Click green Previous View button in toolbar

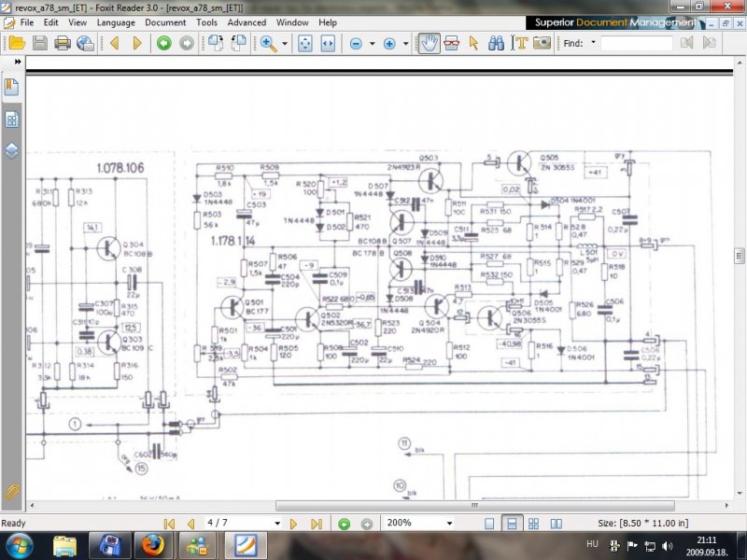[x=164, y=43]
